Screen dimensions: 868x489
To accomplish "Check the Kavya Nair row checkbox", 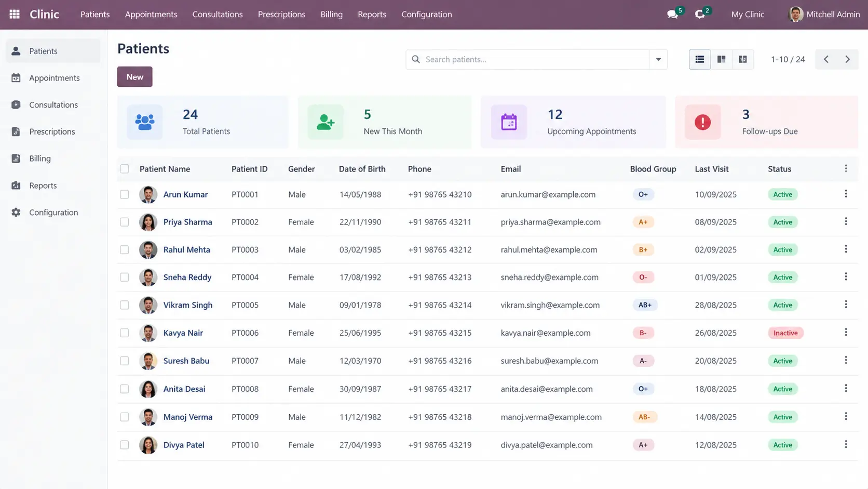I will coord(125,333).
